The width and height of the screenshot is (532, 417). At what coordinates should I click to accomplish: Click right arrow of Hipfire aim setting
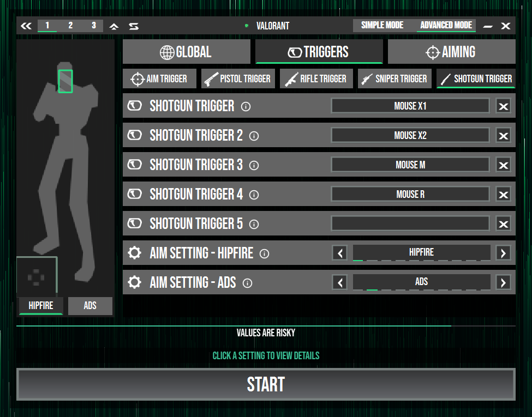(503, 253)
